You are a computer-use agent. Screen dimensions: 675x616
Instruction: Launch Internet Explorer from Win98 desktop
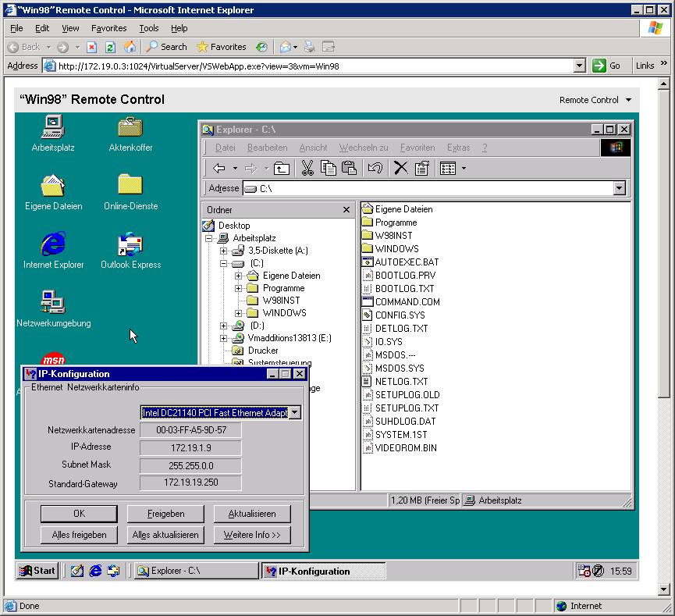[x=53, y=251]
